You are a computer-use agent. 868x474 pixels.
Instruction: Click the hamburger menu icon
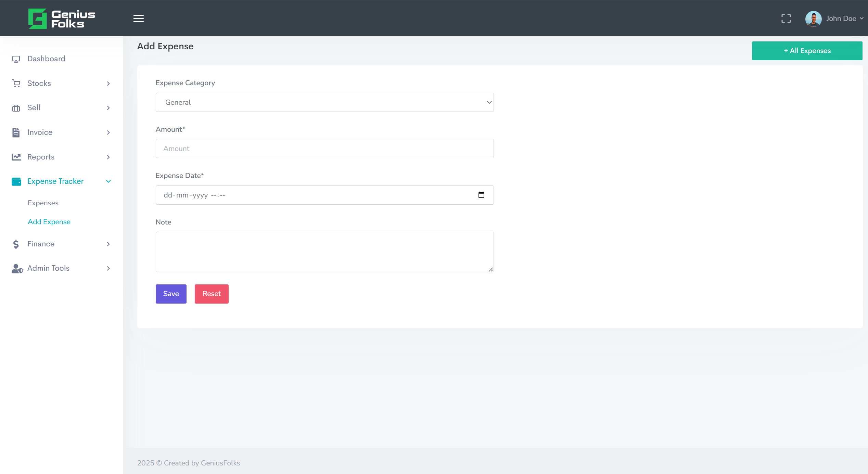138,18
